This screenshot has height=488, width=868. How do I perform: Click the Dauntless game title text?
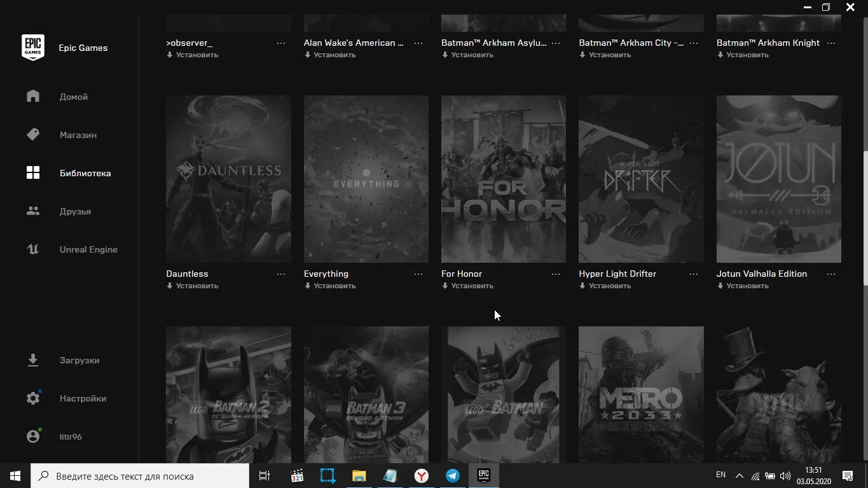coord(187,274)
